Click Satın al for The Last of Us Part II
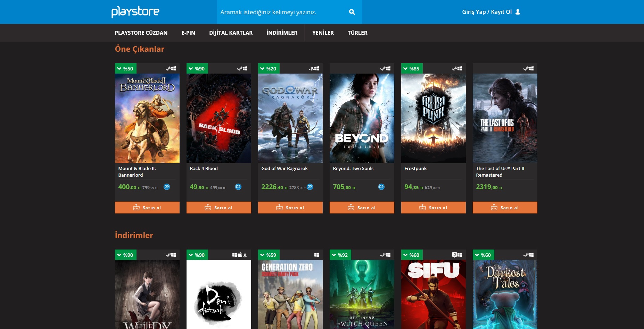Viewport: 644px width, 329px height. point(505,208)
